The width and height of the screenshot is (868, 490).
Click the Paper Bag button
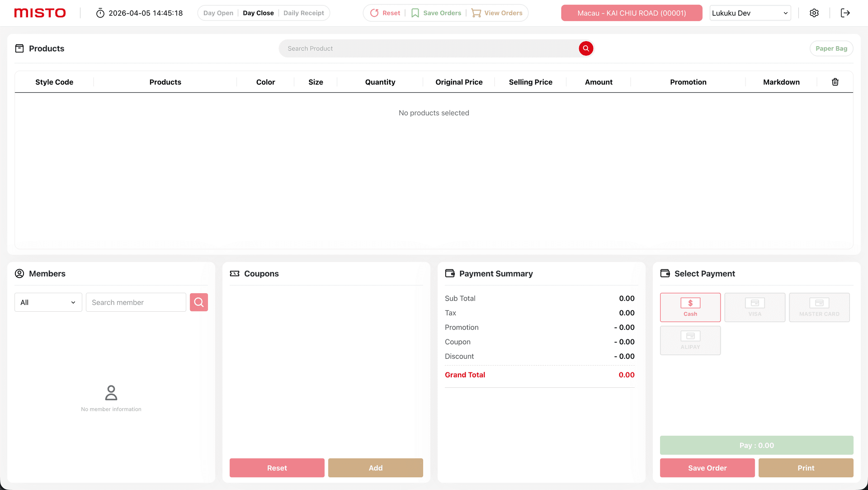coord(831,48)
